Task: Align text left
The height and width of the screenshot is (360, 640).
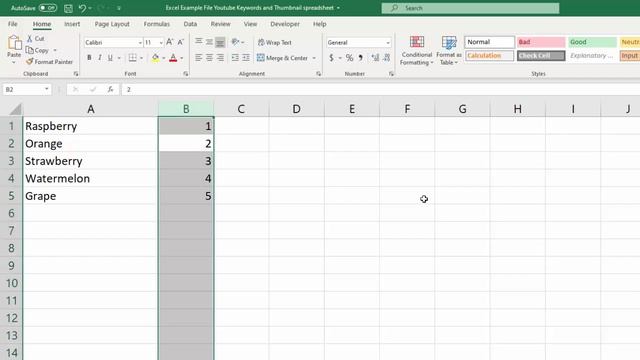Action: tap(198, 58)
